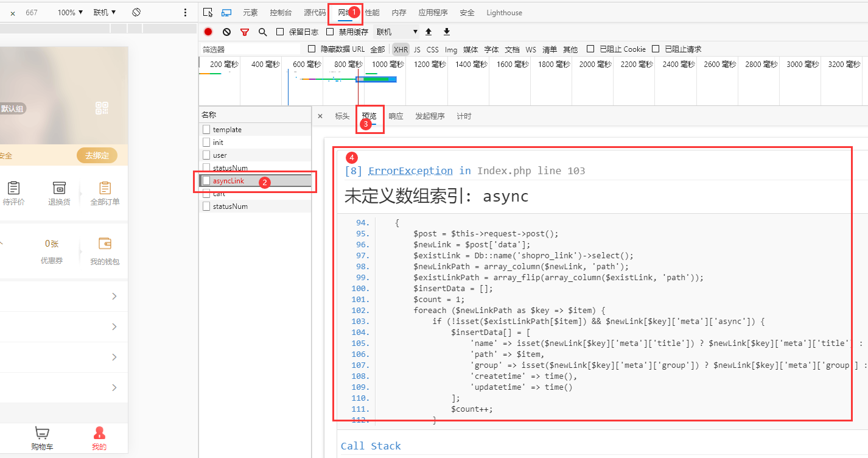Switch to the Lighthouse tab
Screen dimensions: 868x458
[504, 12]
